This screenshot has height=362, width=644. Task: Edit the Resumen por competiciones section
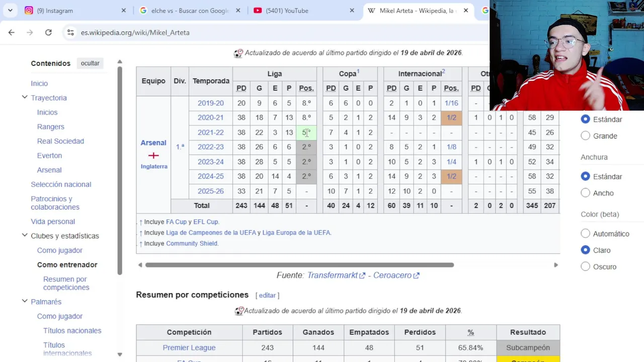(267, 296)
